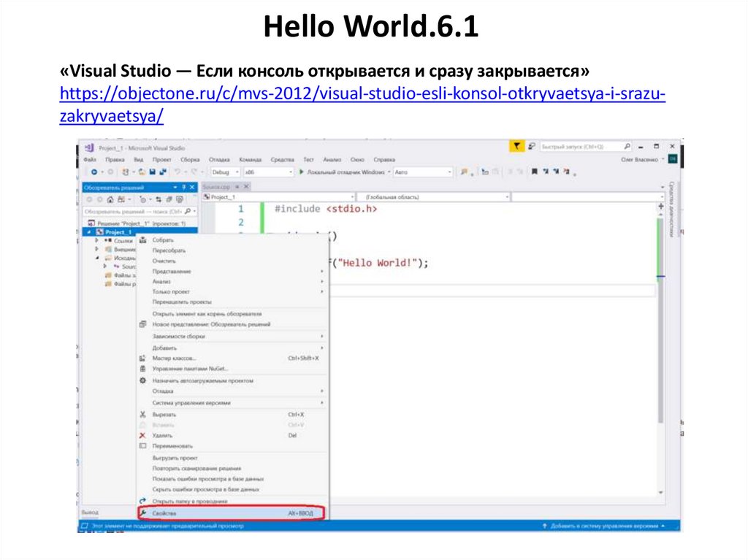Expand the Ссылки tree node

tap(97, 240)
